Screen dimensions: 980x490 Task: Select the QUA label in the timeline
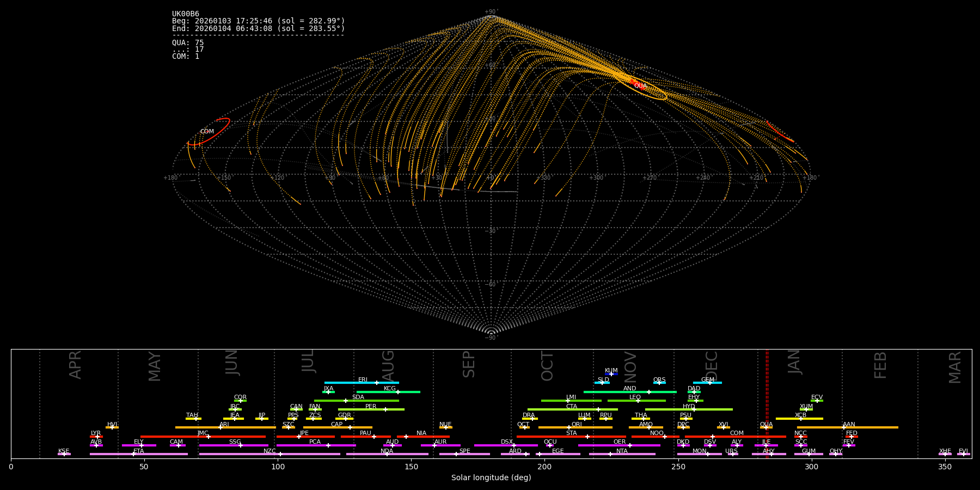[x=766, y=425]
